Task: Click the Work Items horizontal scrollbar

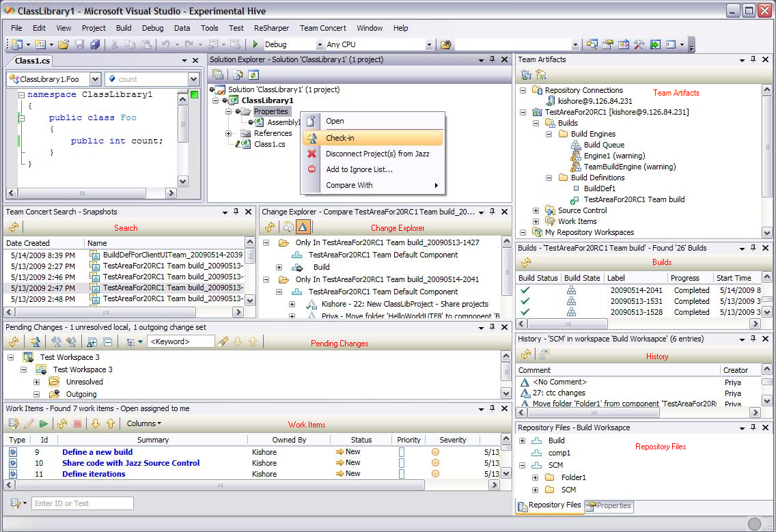Action: tap(220, 486)
